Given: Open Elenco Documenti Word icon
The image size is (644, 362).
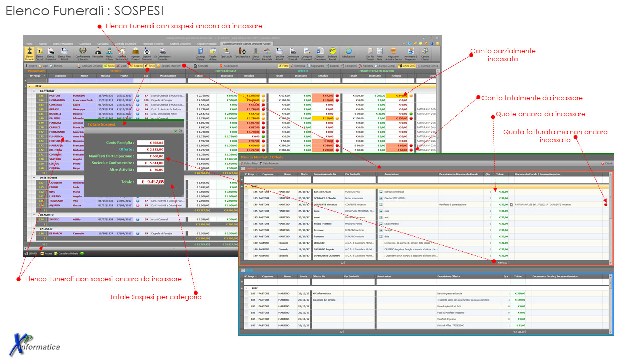Looking at the screenshot, I should point(320,54).
